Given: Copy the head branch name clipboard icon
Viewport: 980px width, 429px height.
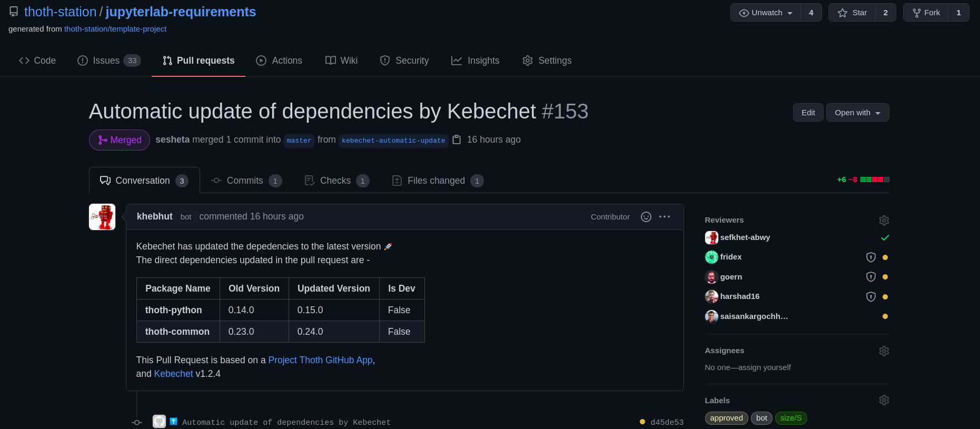Looking at the screenshot, I should [457, 139].
